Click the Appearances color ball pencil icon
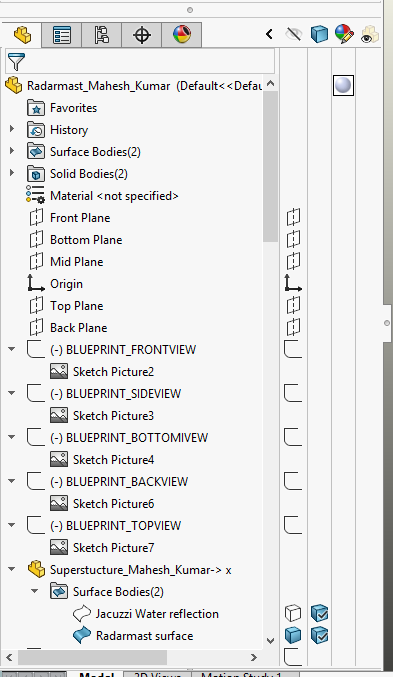Screen dimensions: 393x677 [344, 34]
